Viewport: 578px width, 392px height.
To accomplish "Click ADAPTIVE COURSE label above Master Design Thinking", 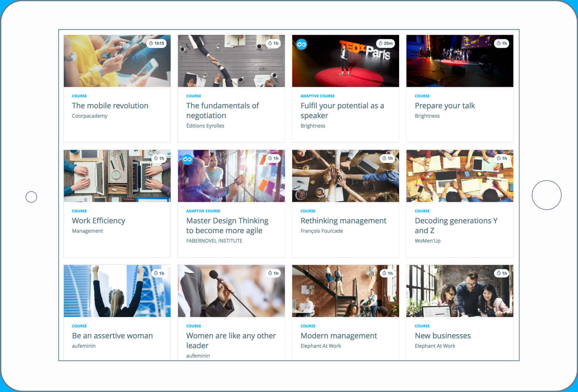I will coord(203,211).
